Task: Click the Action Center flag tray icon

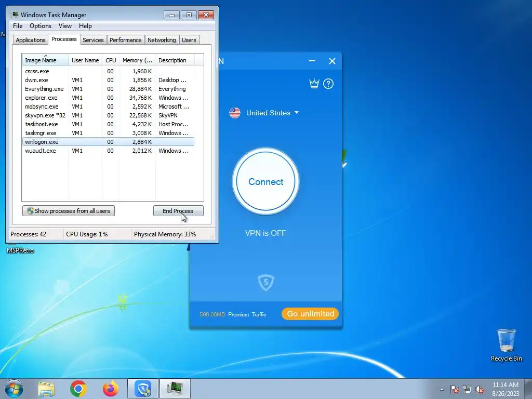Action: tap(454, 390)
